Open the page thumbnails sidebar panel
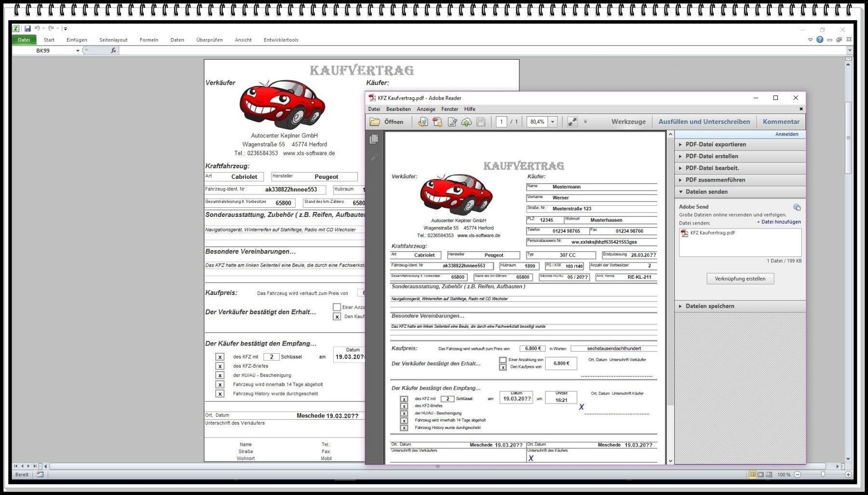 coord(374,139)
